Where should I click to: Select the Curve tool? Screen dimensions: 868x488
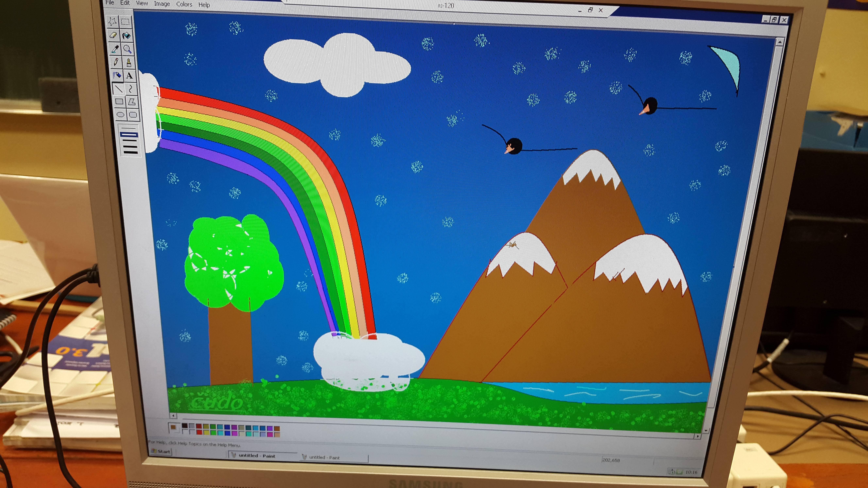(131, 89)
